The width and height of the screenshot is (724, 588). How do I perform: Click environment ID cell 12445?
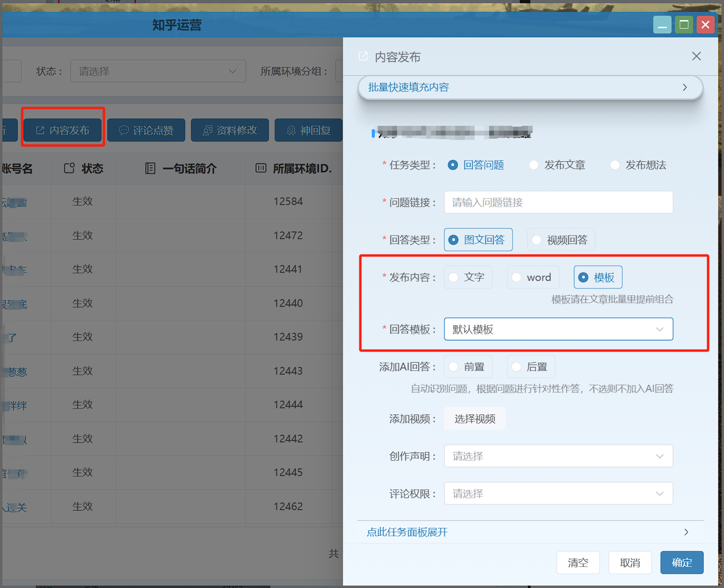point(288,472)
